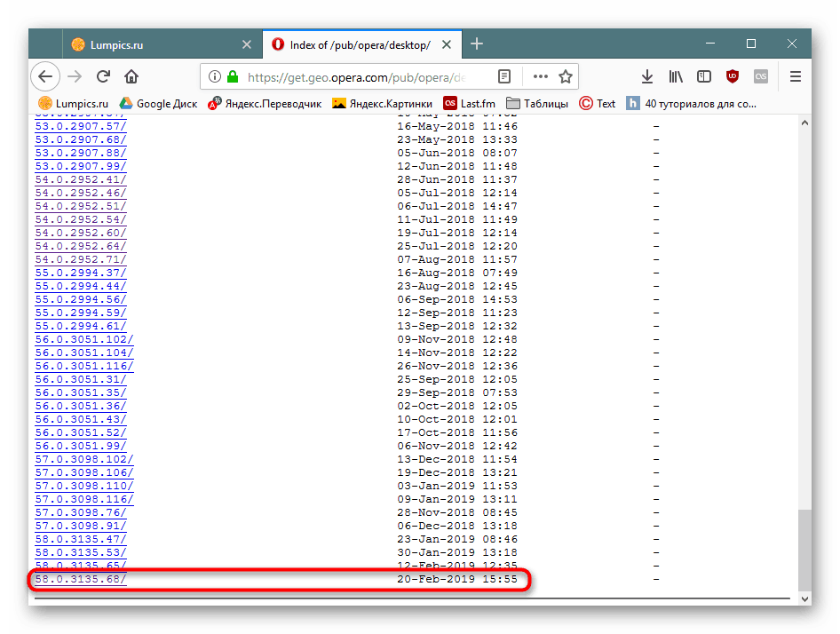Open folder 53.0.2907.57/
Screen dimensions: 840x634
pyautogui.click(x=80, y=126)
